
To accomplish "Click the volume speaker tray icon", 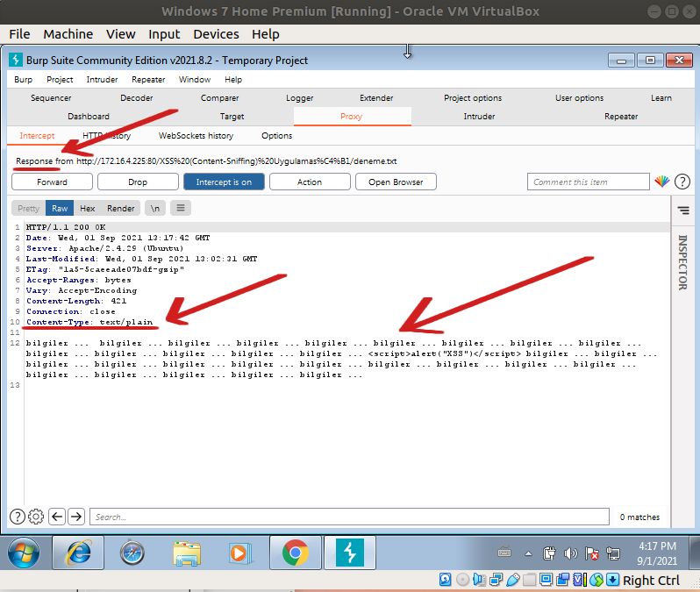I will tap(570, 554).
